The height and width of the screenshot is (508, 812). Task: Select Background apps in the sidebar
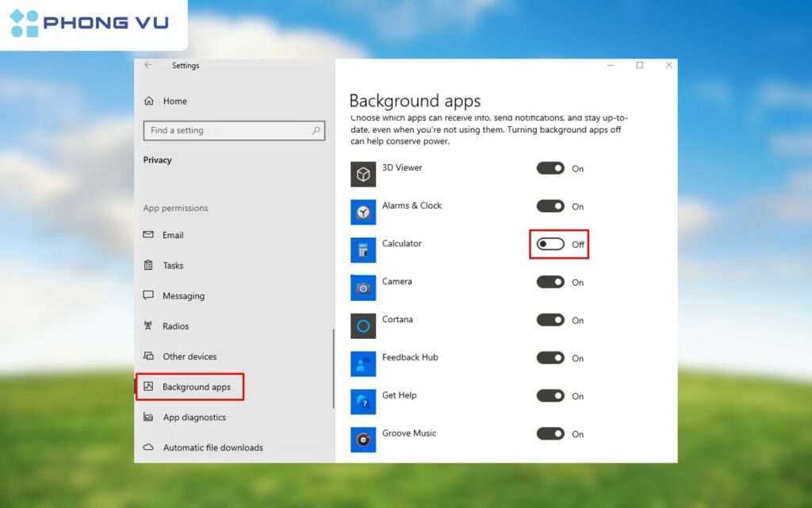pyautogui.click(x=191, y=387)
